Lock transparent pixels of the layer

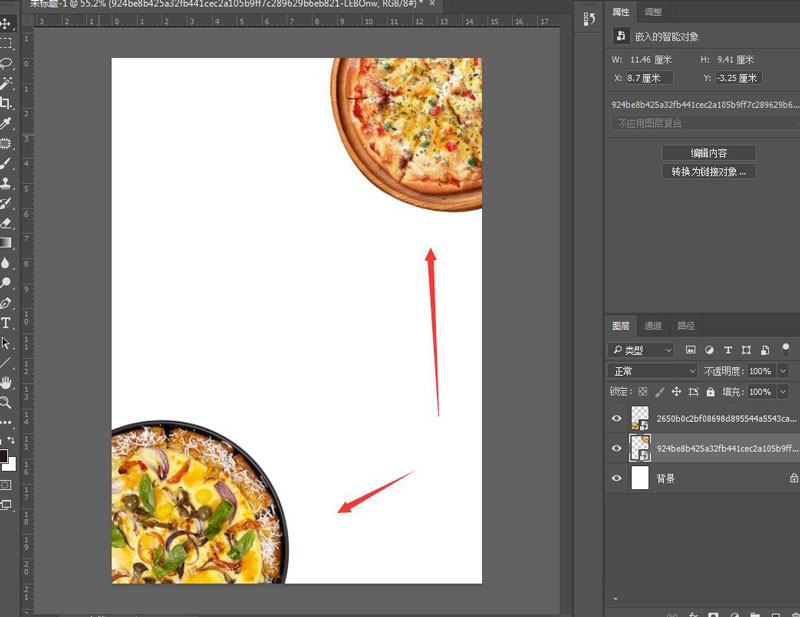click(x=643, y=391)
